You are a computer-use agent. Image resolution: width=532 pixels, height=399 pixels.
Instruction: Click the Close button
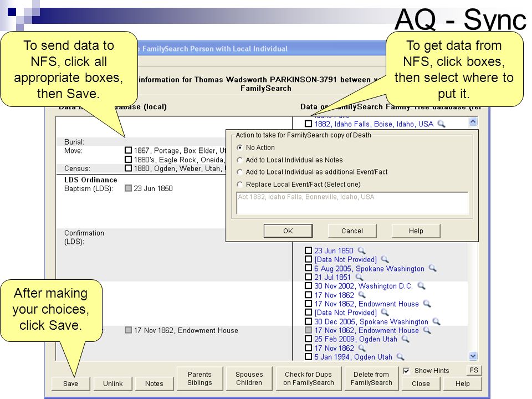(421, 383)
